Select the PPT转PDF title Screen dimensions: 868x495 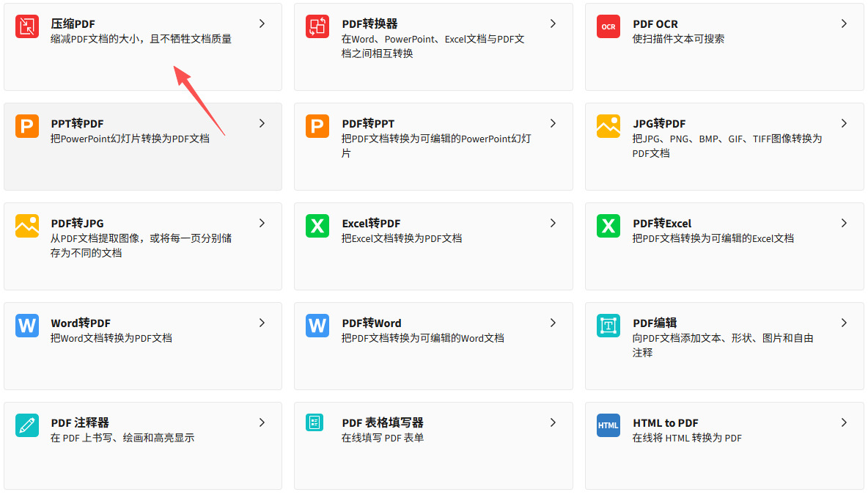(77, 123)
